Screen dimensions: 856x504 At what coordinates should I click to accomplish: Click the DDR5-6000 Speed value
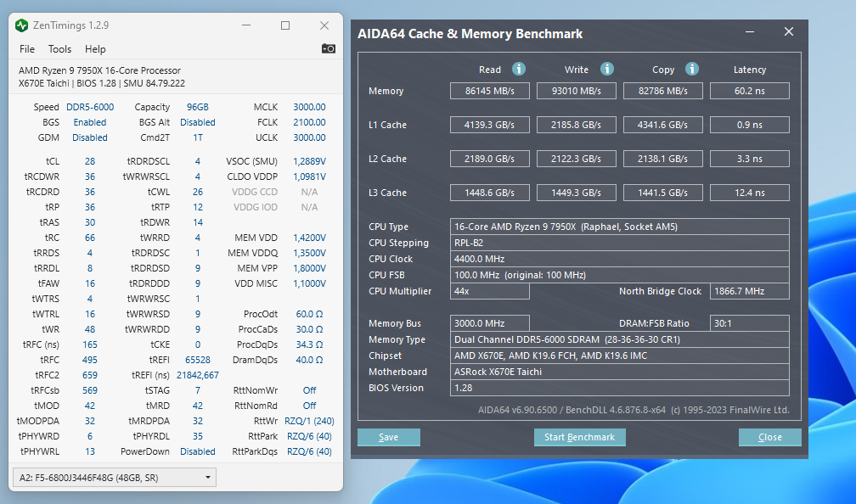click(x=90, y=107)
